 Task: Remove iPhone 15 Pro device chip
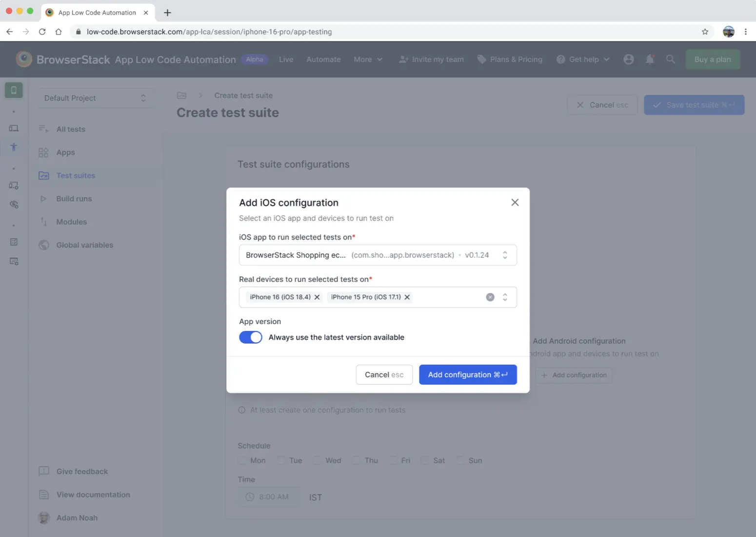click(x=407, y=297)
